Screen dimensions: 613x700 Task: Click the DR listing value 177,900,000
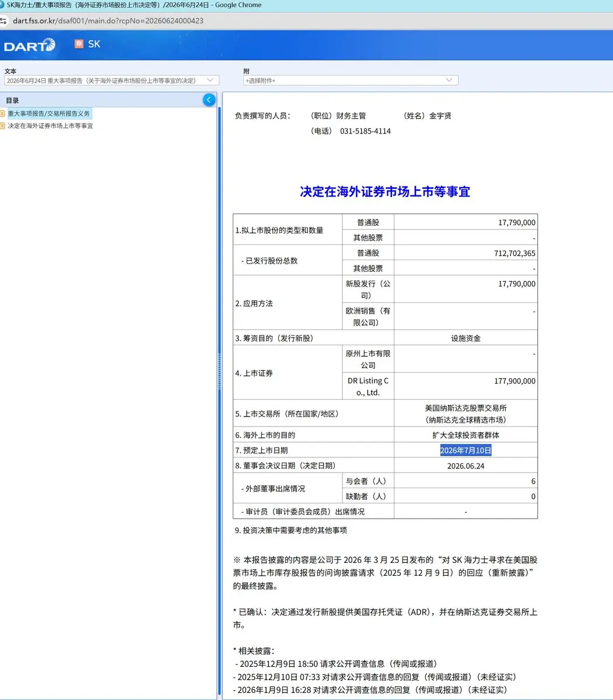[514, 381]
